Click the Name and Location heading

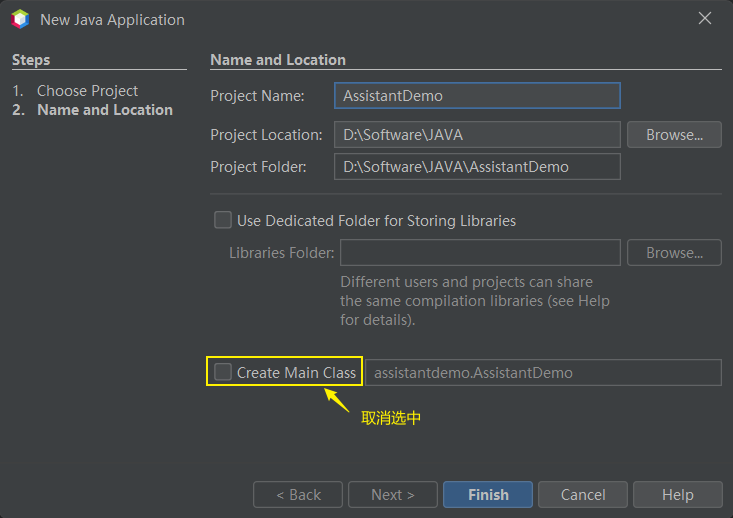pos(278,60)
